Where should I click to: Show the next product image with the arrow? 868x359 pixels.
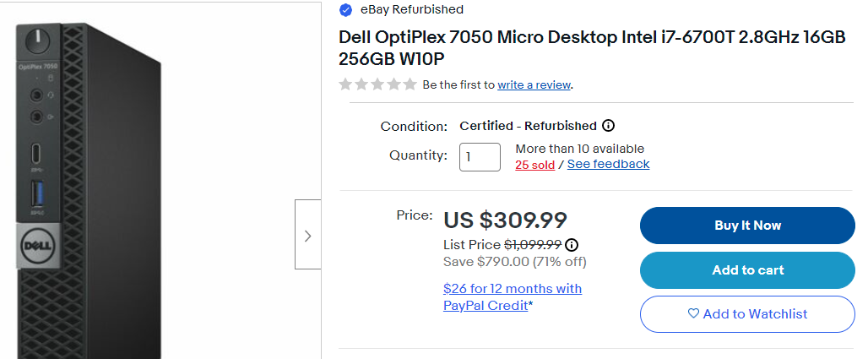click(307, 236)
